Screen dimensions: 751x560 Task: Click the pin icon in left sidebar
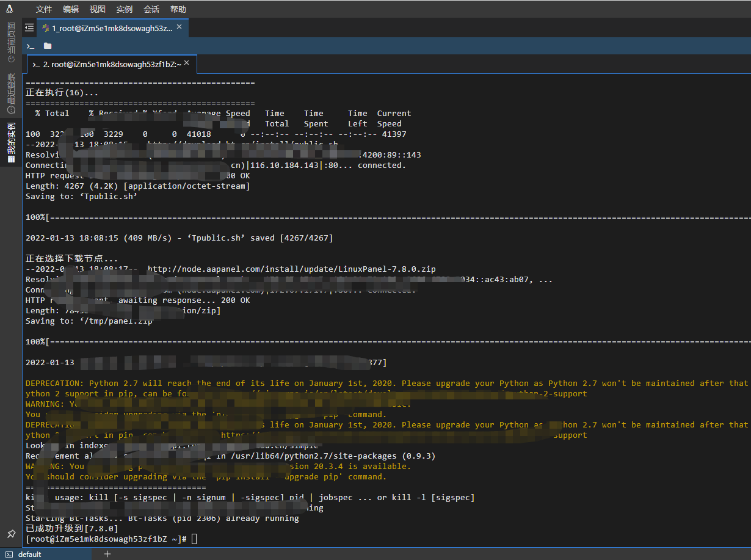click(11, 534)
